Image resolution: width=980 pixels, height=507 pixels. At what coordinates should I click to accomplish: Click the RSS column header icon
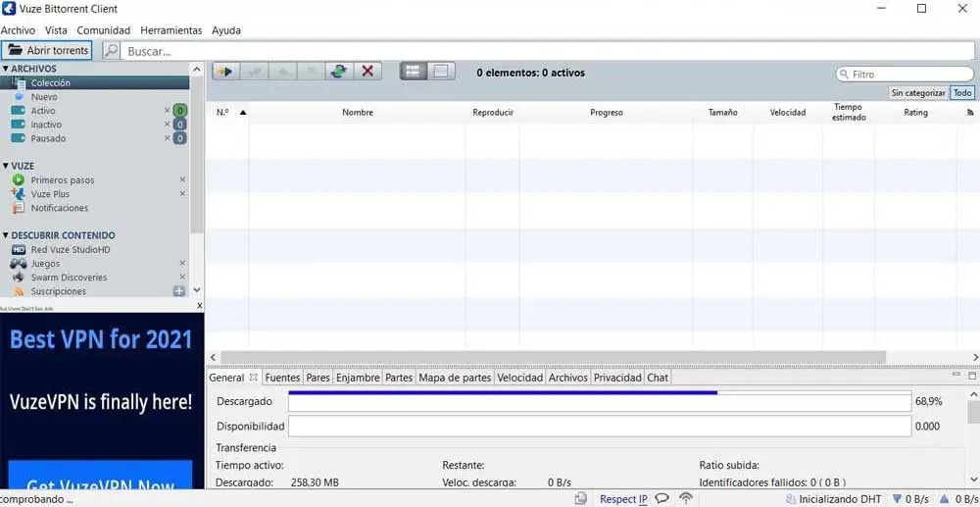[x=970, y=113]
